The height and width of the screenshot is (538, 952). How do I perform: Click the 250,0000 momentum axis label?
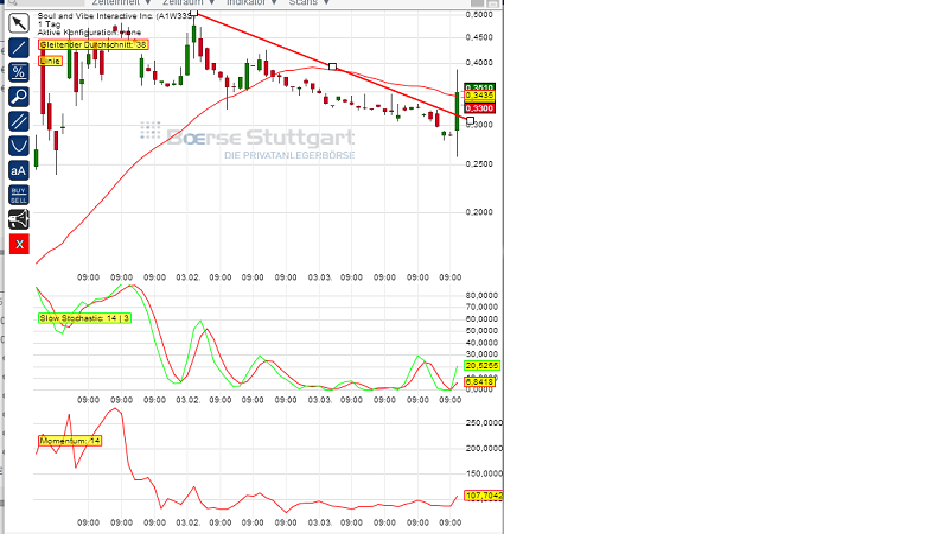pyautogui.click(x=484, y=423)
